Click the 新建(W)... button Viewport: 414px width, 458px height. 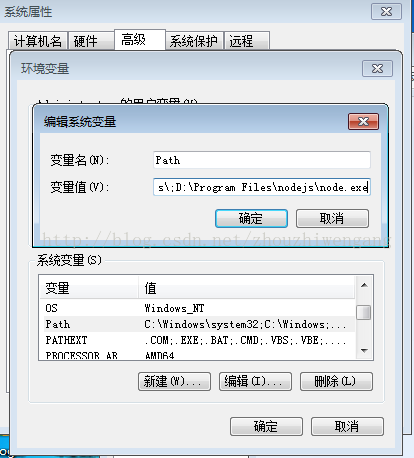coord(174,381)
